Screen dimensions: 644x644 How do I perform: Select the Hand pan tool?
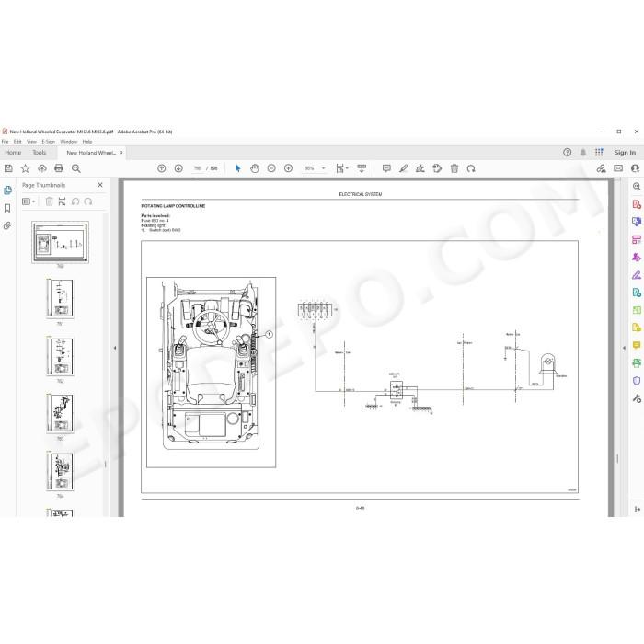pos(255,168)
